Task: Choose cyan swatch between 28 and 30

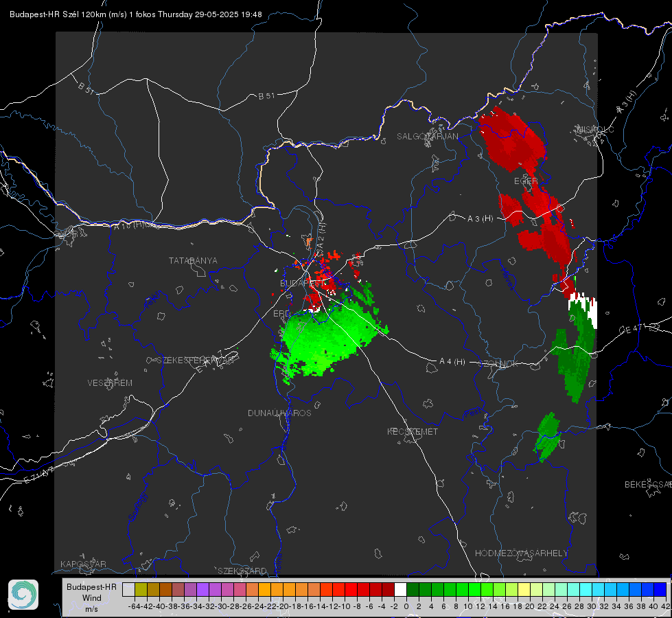Action: coord(586,589)
